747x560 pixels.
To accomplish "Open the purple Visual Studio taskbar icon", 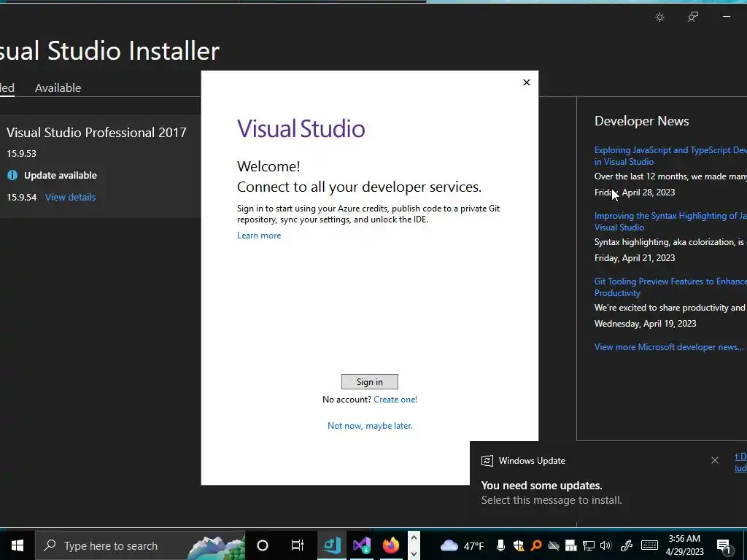I will pyautogui.click(x=362, y=545).
